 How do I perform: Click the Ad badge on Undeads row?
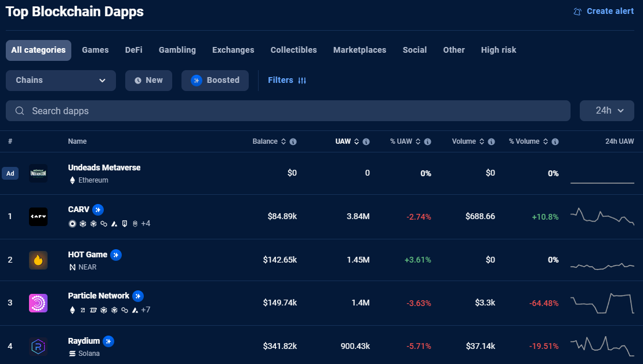tap(10, 173)
